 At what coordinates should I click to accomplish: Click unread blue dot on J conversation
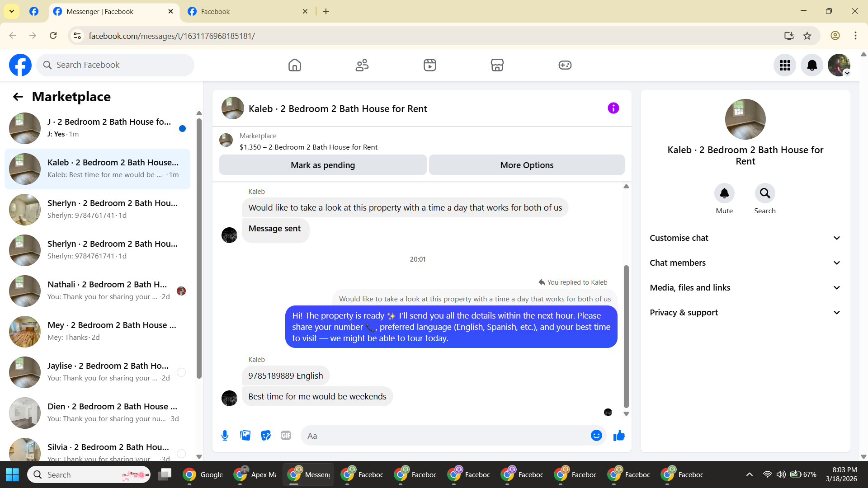tap(182, 129)
